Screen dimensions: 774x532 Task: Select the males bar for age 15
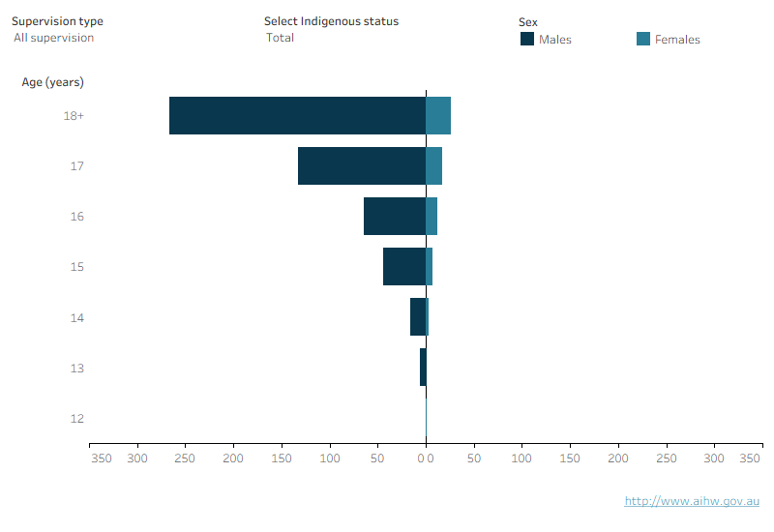coord(404,267)
